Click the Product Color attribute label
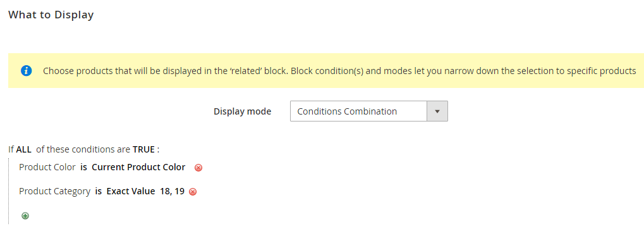This screenshot has height=231, width=644. pyautogui.click(x=47, y=167)
